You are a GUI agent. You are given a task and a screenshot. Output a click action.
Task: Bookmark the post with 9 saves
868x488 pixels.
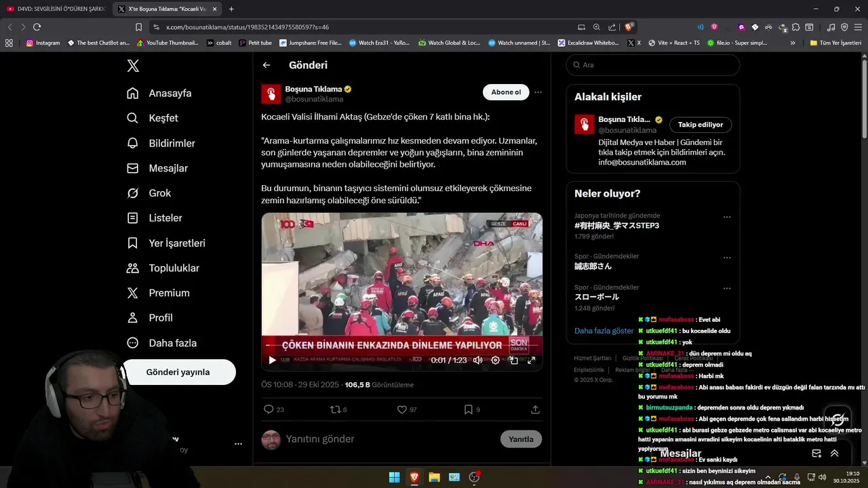(468, 409)
